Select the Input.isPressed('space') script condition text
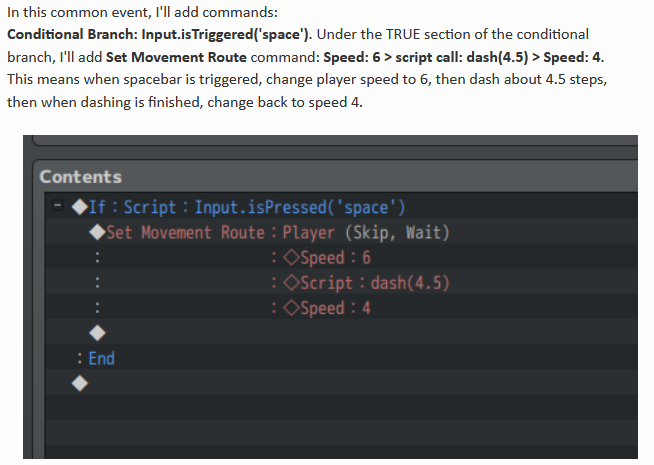The height and width of the screenshot is (465, 654). 299,207
